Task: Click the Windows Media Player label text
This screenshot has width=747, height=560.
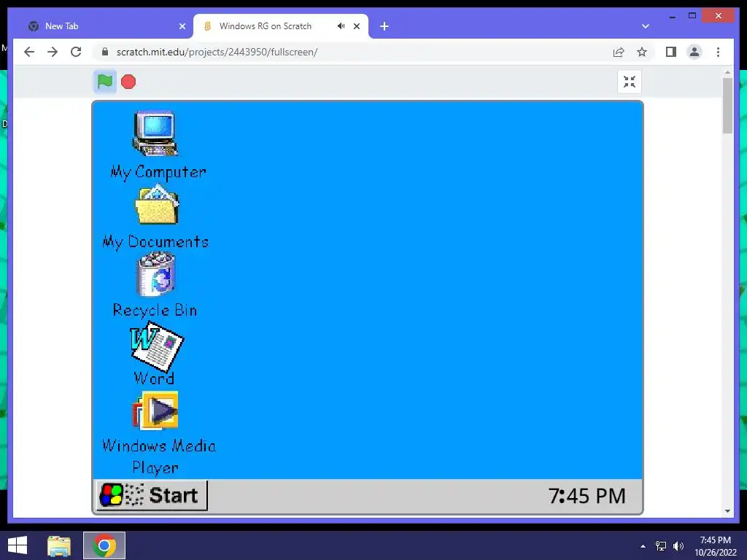Action: tap(158, 456)
